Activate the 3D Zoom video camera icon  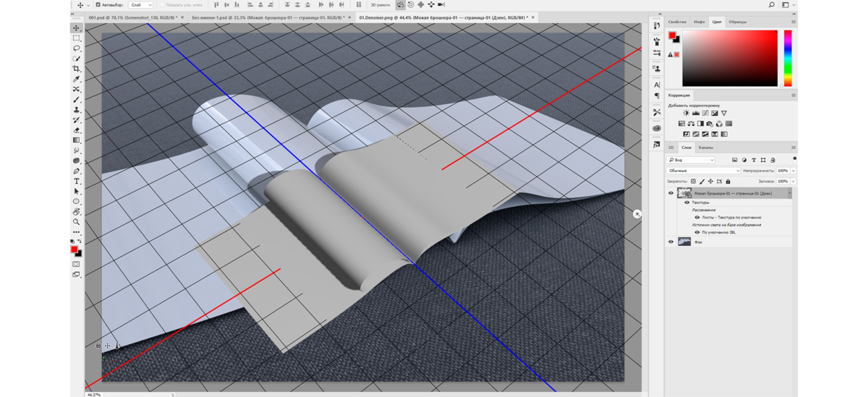pos(441,4)
